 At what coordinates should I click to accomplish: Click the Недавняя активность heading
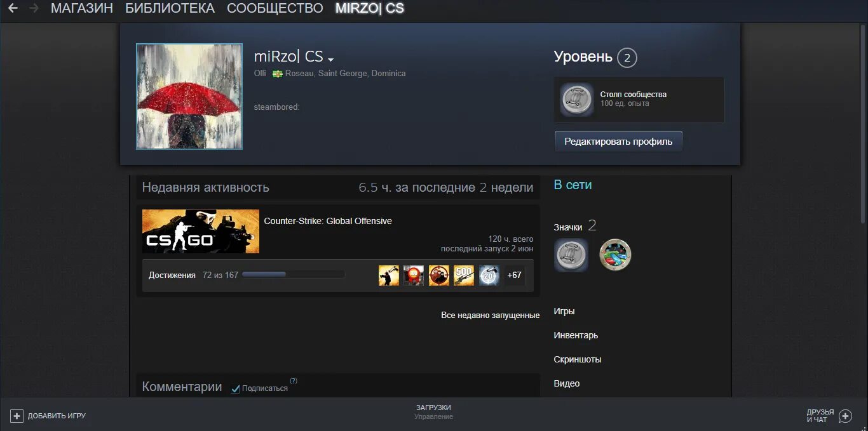click(x=205, y=187)
